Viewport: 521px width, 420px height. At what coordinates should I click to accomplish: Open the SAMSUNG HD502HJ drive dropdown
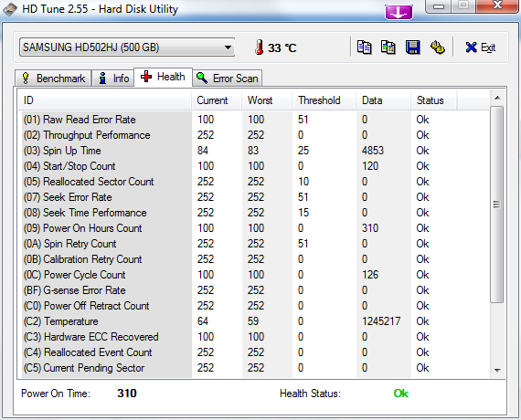pos(127,47)
